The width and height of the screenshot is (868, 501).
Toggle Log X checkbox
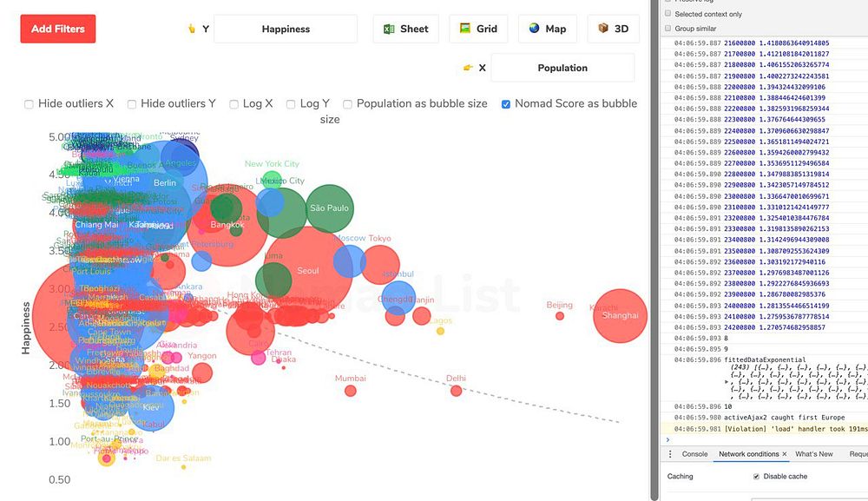coord(234,104)
